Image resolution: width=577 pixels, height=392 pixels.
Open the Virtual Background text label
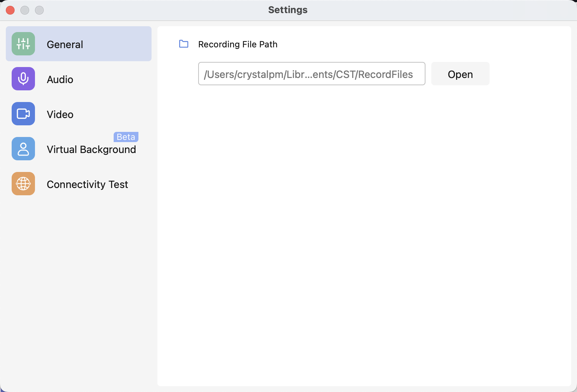point(91,149)
